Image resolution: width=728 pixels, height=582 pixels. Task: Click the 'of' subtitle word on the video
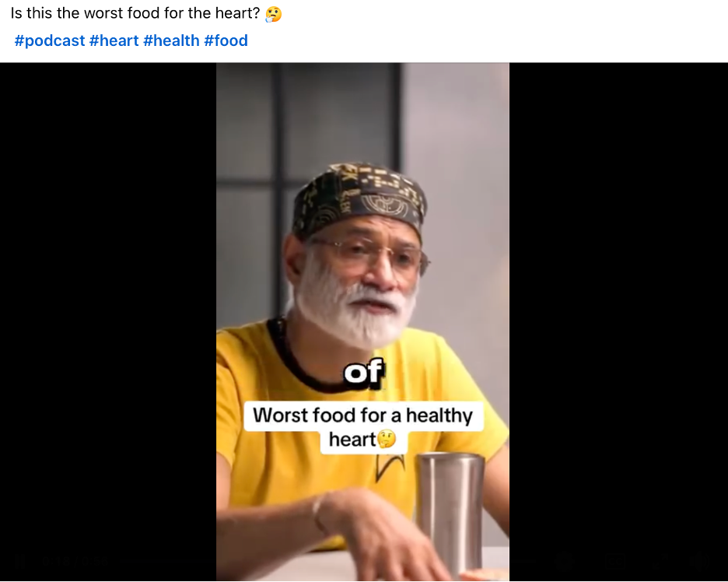[363, 373]
